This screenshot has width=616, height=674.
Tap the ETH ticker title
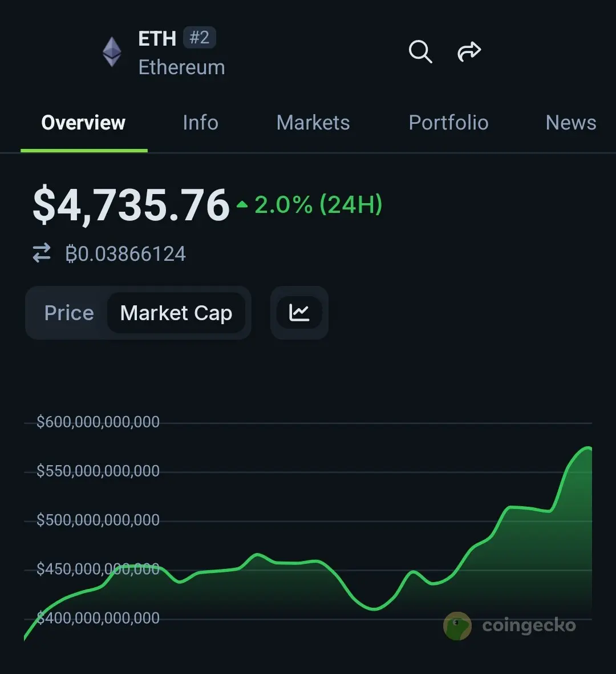click(157, 39)
